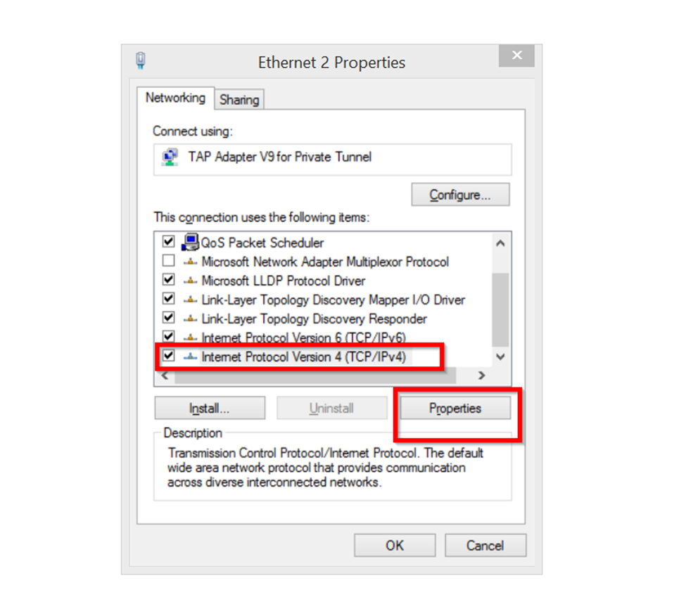Select the Networking tab
This screenshot has width=686, height=616.
click(x=175, y=98)
